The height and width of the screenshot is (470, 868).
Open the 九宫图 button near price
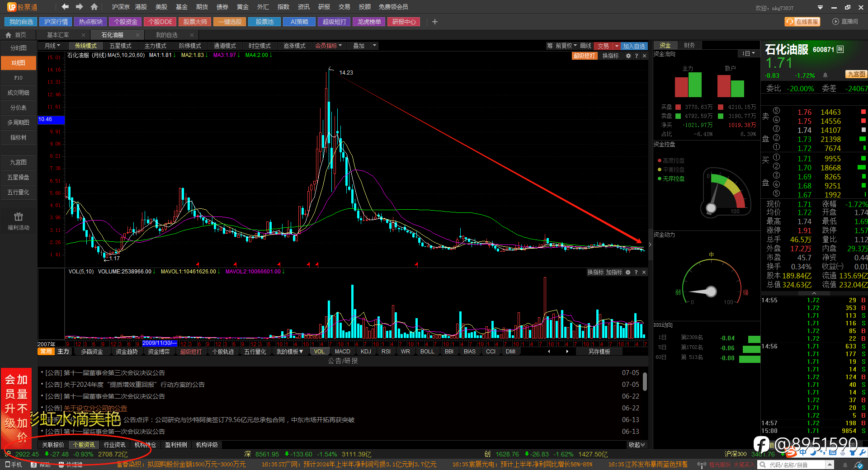pos(856,74)
